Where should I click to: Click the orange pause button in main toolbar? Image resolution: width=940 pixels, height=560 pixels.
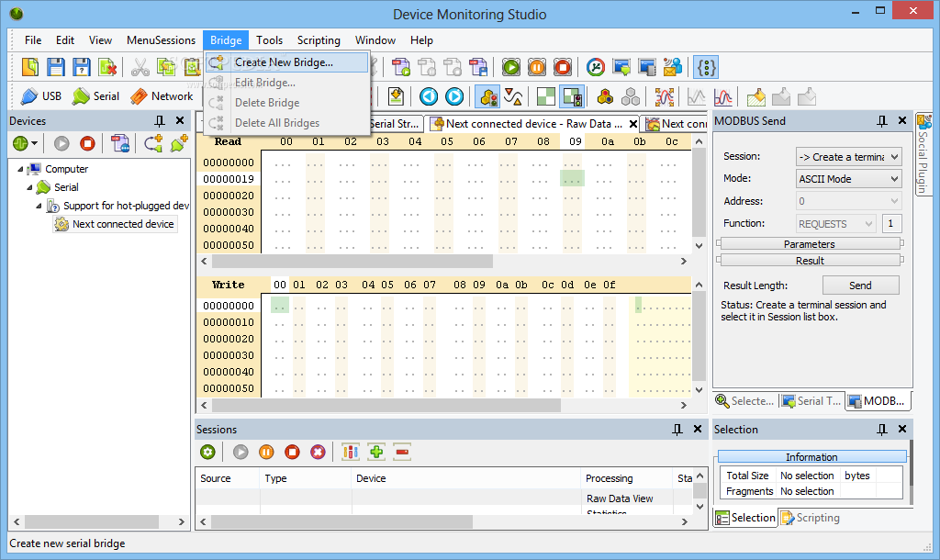(x=537, y=67)
